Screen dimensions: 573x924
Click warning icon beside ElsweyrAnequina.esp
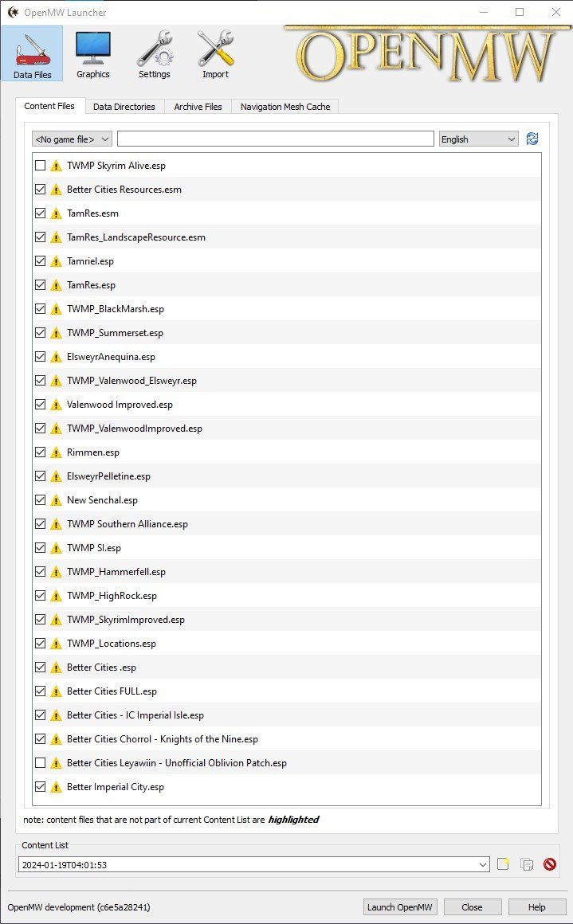[56, 357]
